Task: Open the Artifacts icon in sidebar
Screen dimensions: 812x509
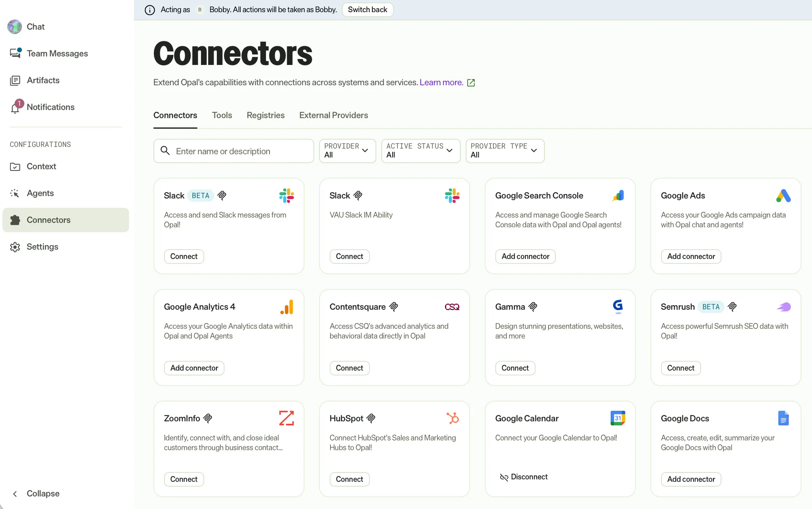Action: point(15,80)
